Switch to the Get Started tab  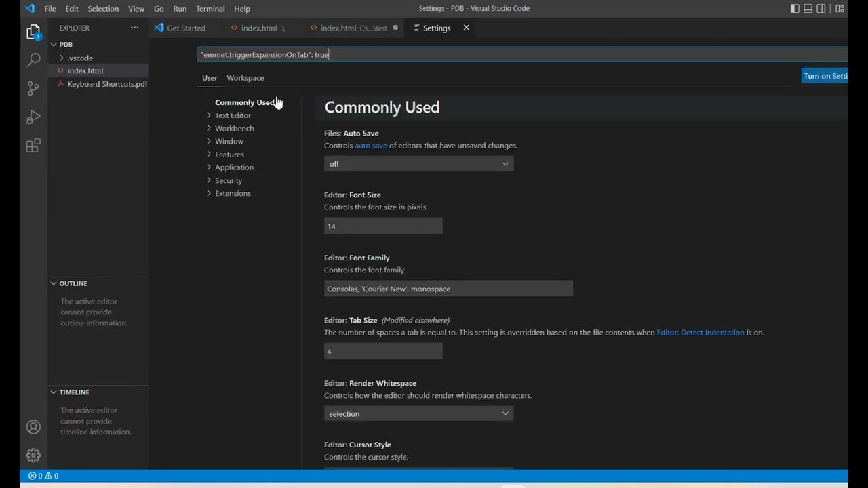(x=186, y=28)
